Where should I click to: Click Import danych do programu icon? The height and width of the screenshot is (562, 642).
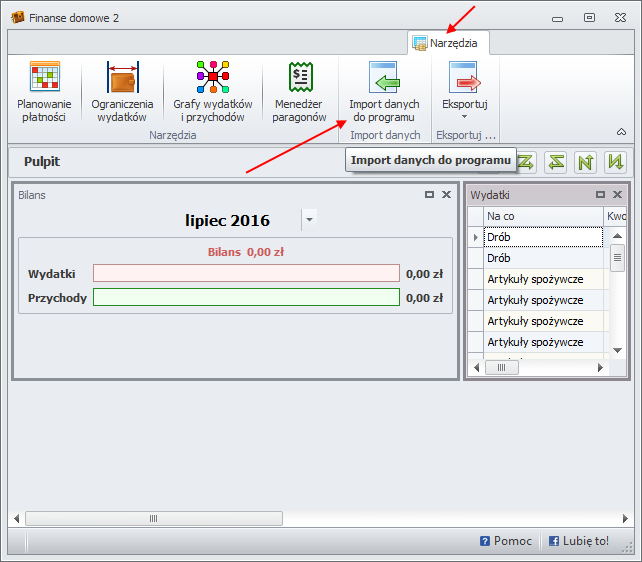point(383,80)
